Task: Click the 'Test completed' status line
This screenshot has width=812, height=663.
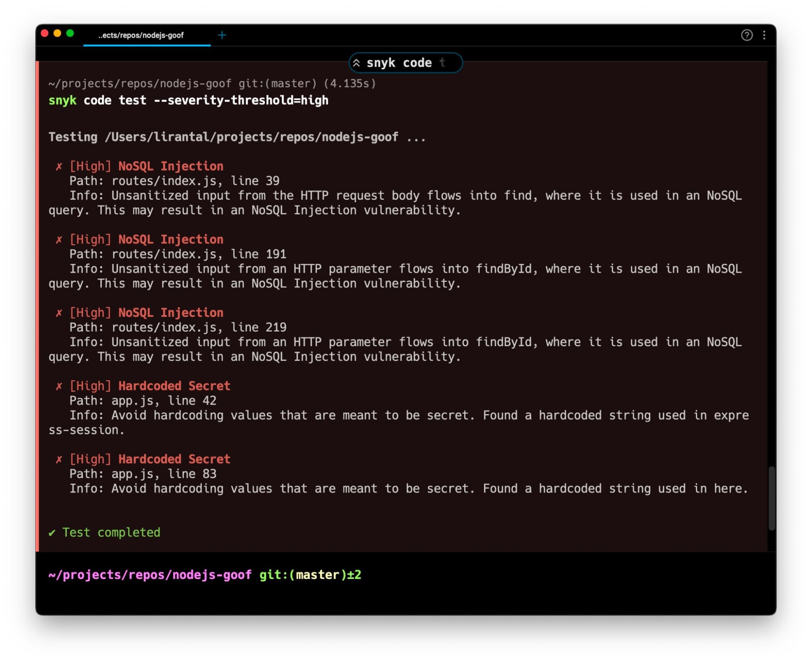Action: pyautogui.click(x=104, y=533)
